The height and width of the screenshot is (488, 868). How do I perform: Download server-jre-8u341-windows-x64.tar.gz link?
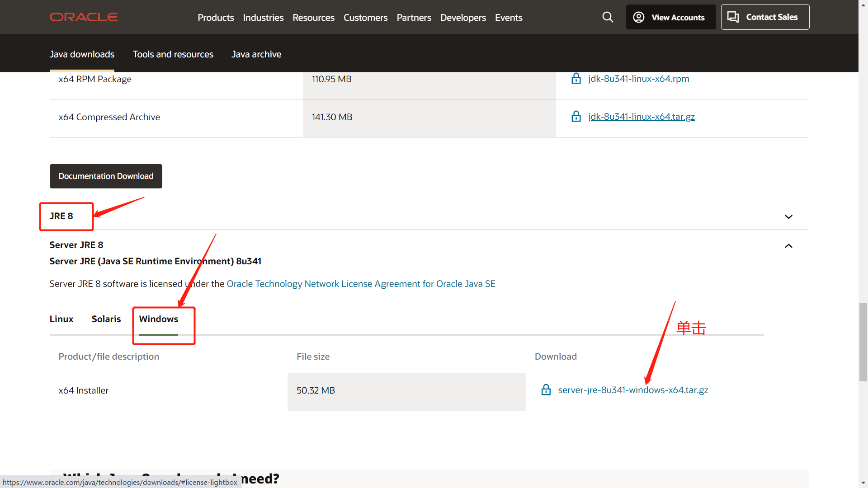(633, 390)
